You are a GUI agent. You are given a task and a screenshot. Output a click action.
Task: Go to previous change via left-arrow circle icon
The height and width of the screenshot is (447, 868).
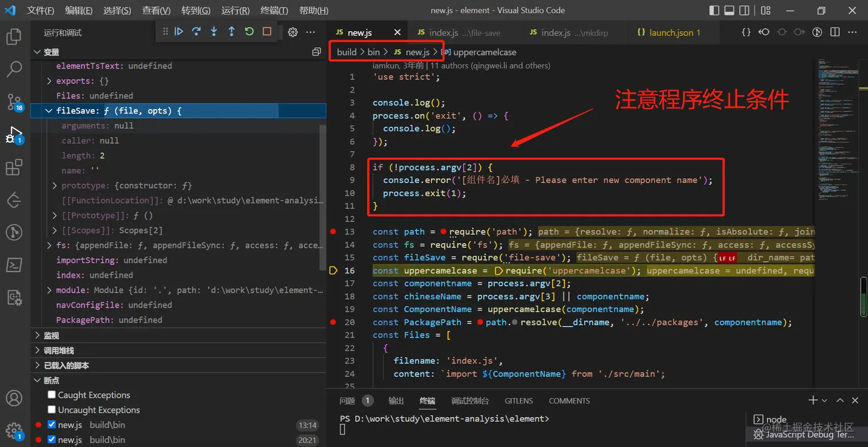click(764, 32)
